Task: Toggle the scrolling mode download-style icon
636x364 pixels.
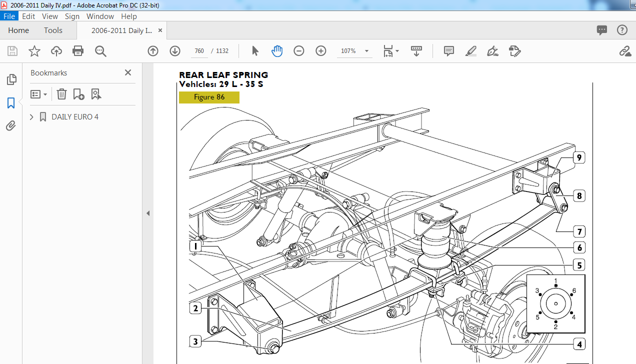Action: (416, 51)
